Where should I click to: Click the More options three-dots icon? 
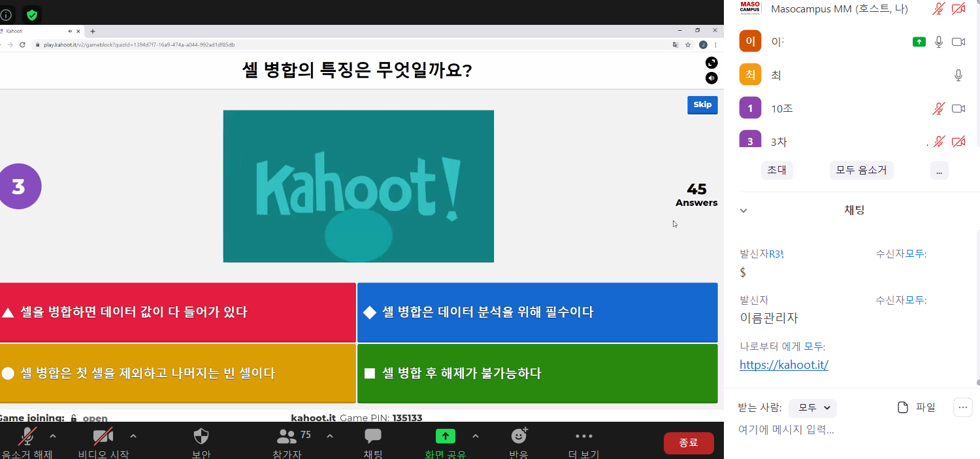tap(583, 436)
